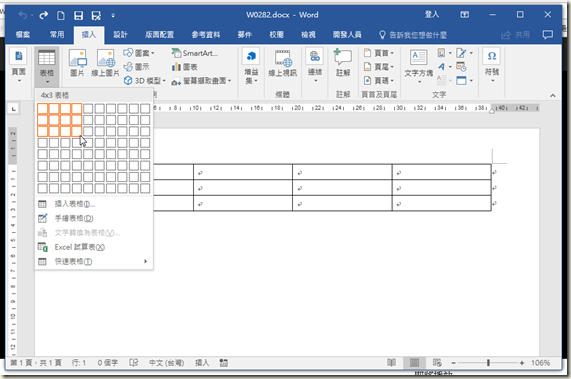571x379 pixels.
Task: Click the 中文 (台灣) language indicator
Action: (166, 363)
